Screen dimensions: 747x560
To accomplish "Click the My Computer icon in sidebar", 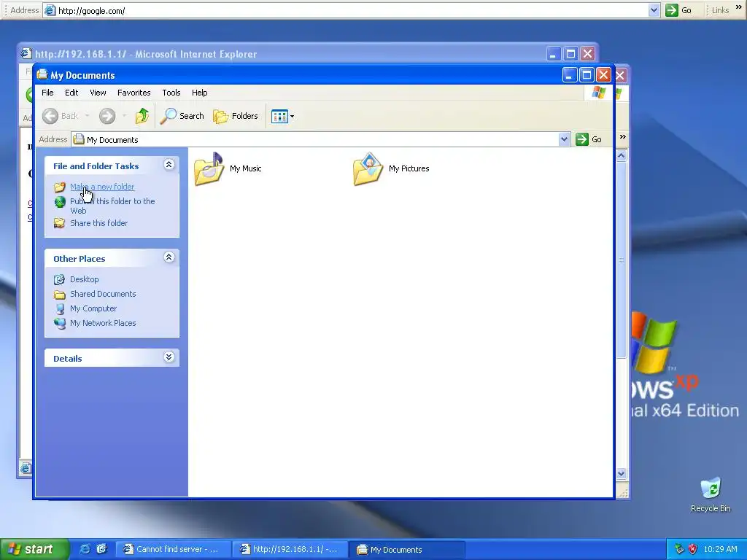I will point(60,308).
